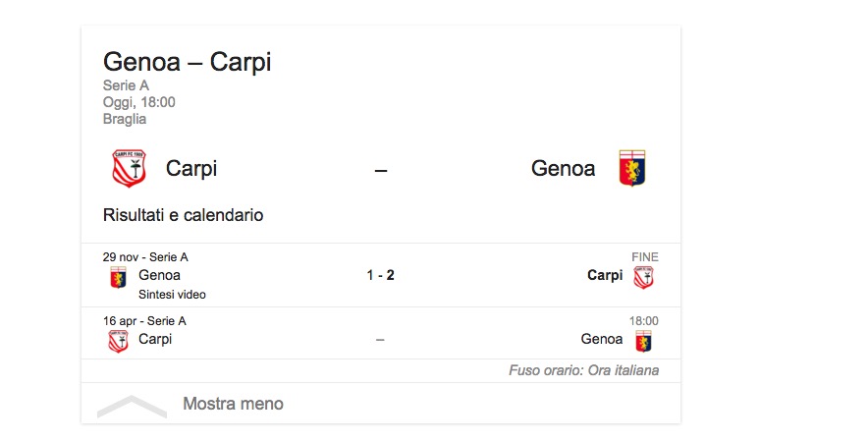The width and height of the screenshot is (868, 442).
Task: Open the Genoa – Carpi match title
Action: (187, 62)
